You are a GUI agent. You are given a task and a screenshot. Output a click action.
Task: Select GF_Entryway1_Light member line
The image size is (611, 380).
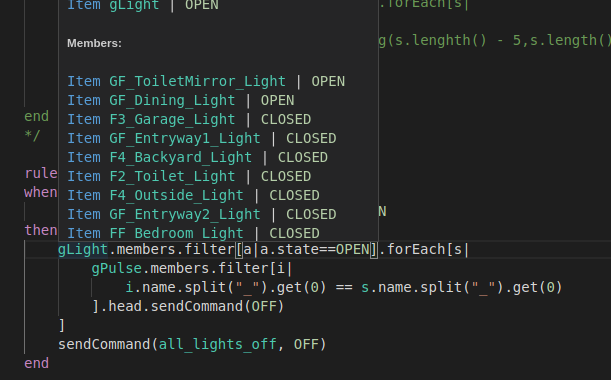coord(201,139)
